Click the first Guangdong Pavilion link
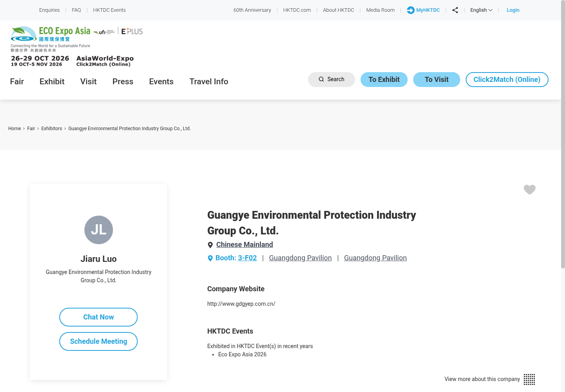The width and height of the screenshot is (565, 392). (301, 258)
